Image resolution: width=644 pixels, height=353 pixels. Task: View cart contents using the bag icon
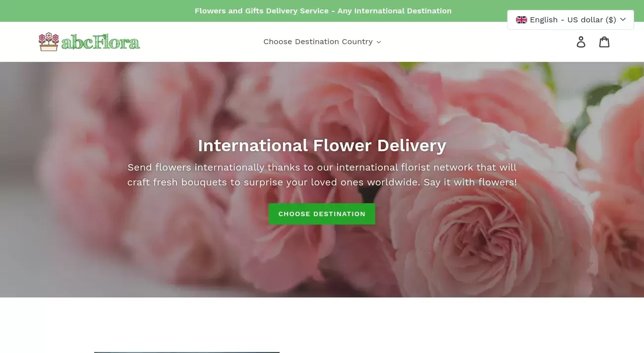604,42
